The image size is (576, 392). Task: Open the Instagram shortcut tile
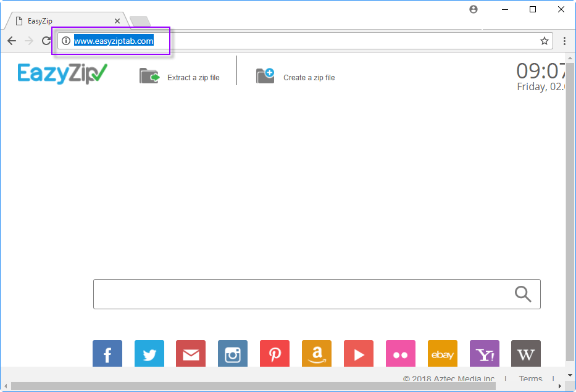tap(233, 354)
